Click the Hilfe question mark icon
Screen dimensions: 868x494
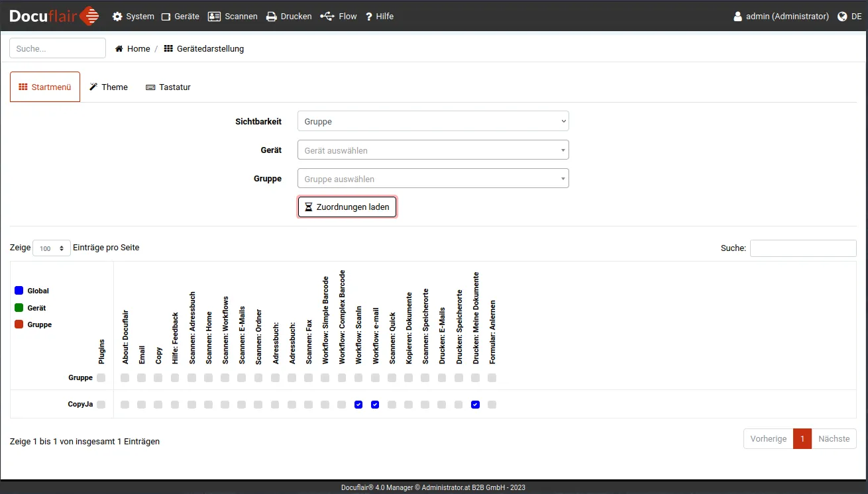point(369,17)
